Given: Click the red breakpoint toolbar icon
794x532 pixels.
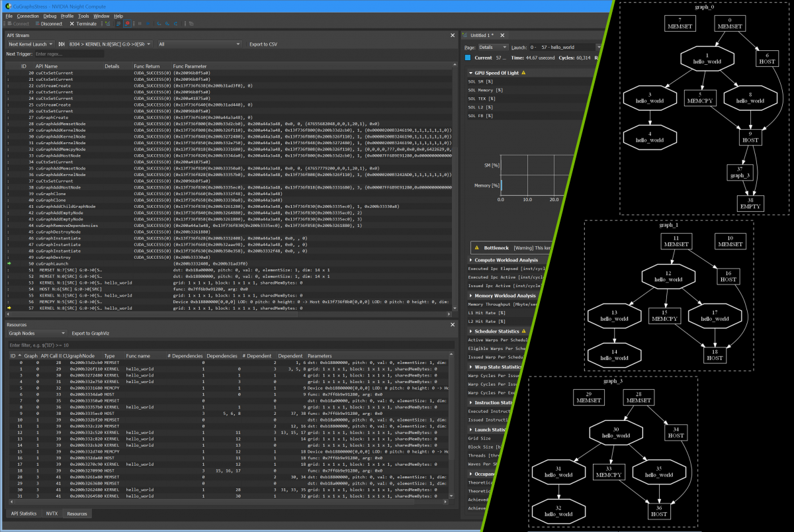Looking at the screenshot, I should 126,23.
